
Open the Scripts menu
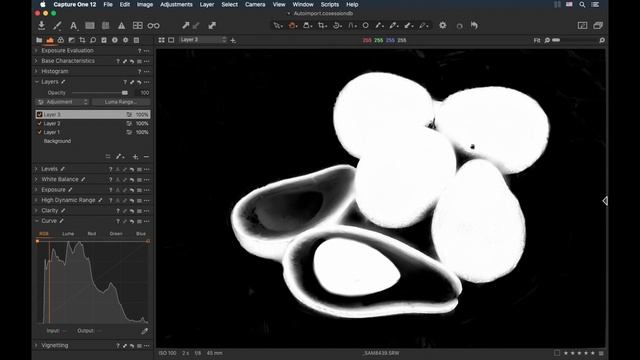pyautogui.click(x=329, y=4)
